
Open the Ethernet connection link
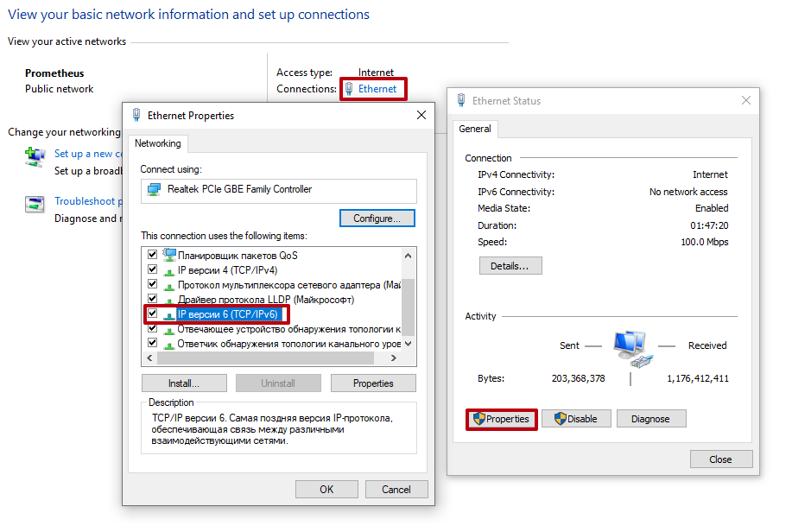[377, 88]
